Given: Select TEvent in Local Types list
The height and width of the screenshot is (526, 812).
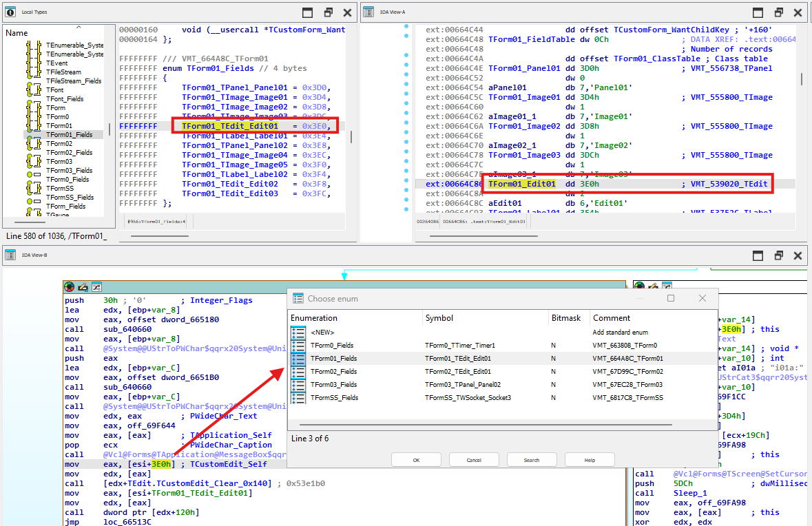Looking at the screenshot, I should 57,63.
